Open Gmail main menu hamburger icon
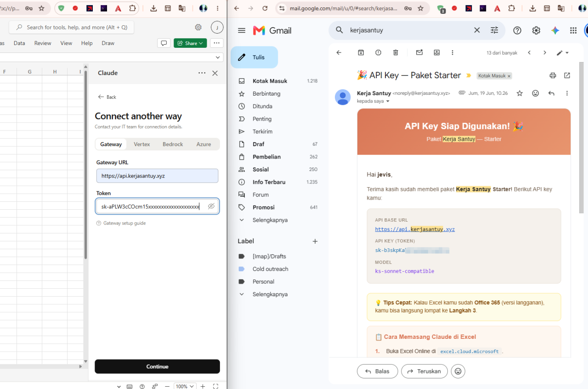 (242, 30)
